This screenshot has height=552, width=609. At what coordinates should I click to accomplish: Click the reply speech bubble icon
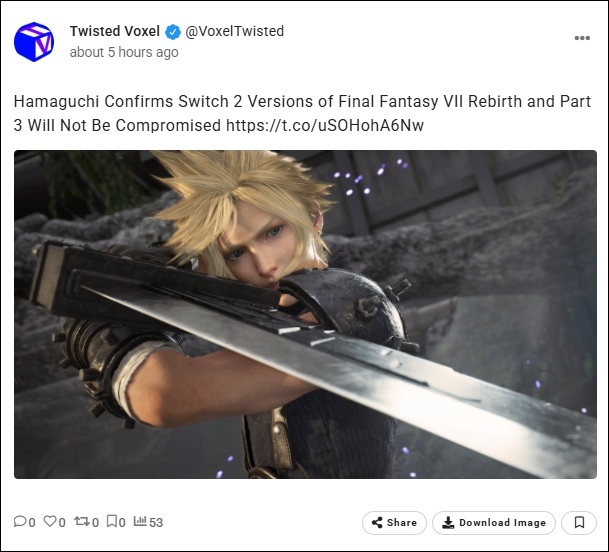[x=19, y=521]
